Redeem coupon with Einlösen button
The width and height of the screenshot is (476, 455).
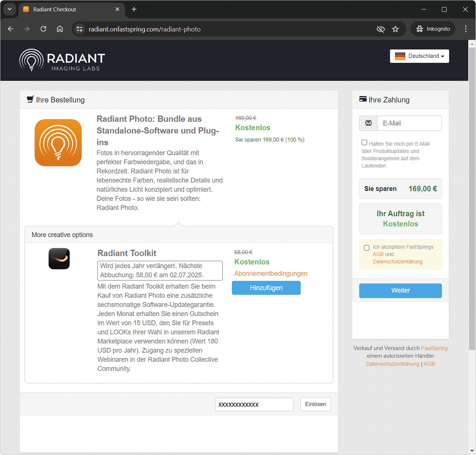pos(315,404)
